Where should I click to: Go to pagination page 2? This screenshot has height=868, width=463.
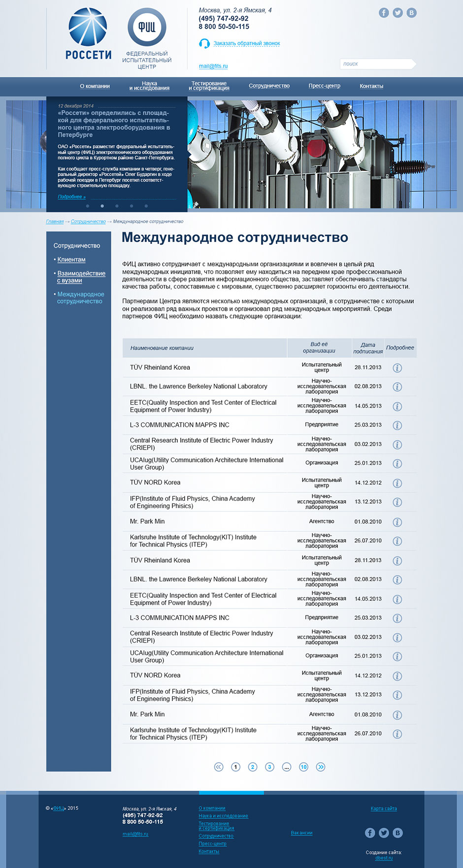253,767
